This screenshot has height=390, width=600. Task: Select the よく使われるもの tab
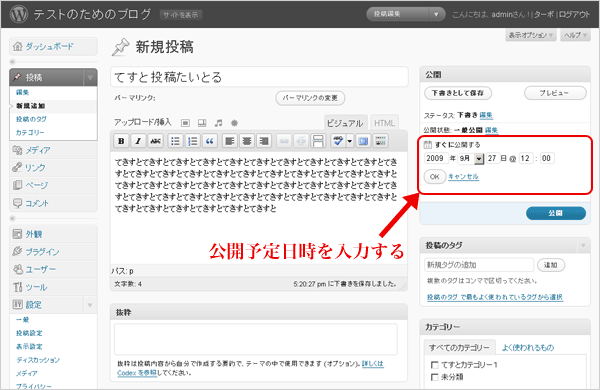click(x=528, y=348)
